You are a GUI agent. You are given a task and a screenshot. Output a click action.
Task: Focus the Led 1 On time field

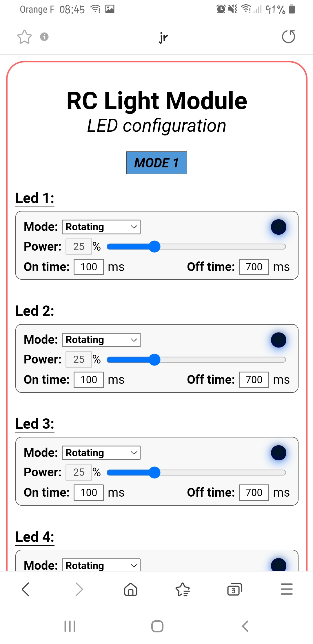89,267
